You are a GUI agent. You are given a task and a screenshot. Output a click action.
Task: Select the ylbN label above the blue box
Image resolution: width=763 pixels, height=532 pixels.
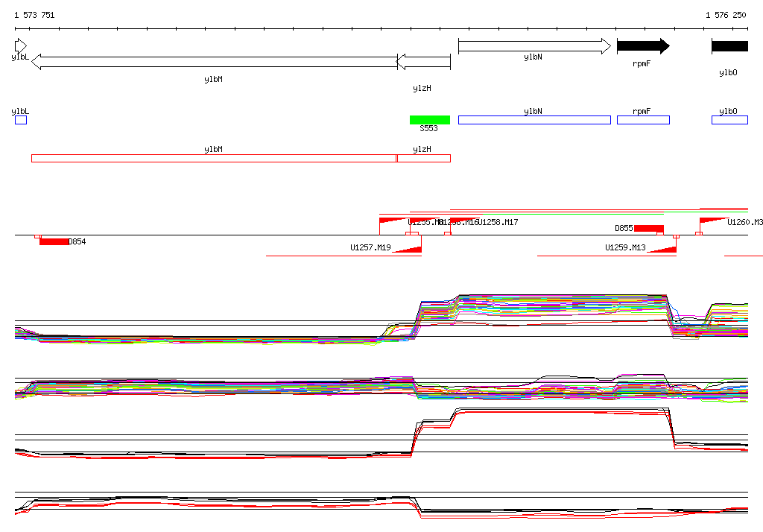533,112
